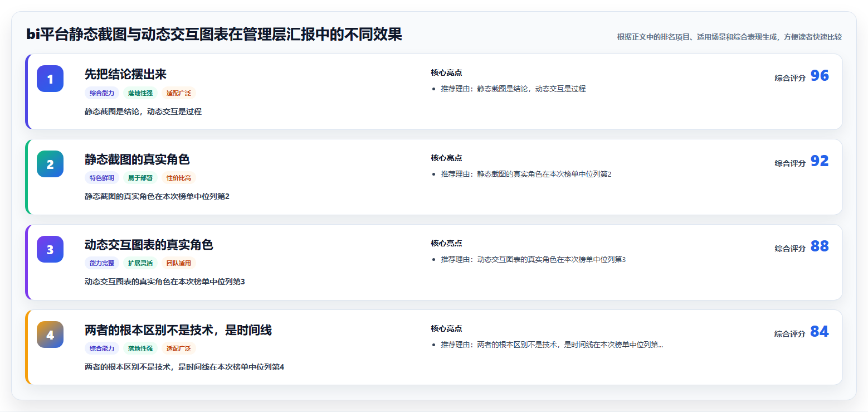Click bullet 推荐理由：静态截图的真实角色在本次榜单中位列第2
This screenshot has width=868, height=412.
click(526, 174)
